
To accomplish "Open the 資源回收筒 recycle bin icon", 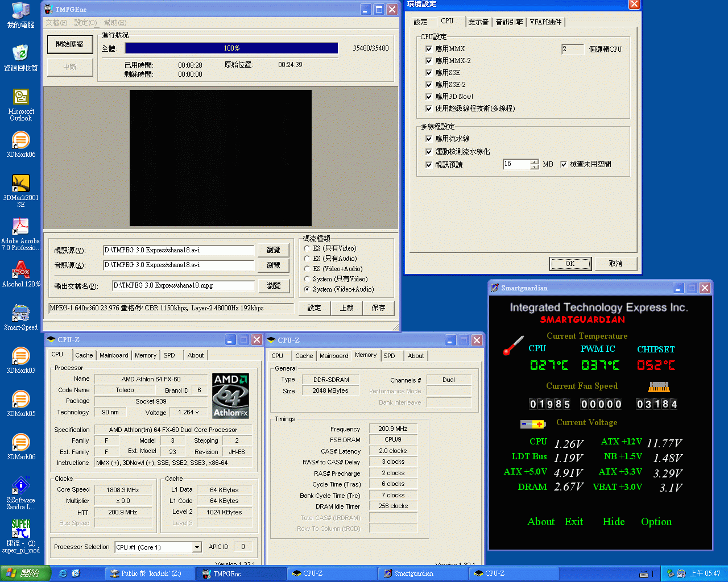I will (21, 58).
